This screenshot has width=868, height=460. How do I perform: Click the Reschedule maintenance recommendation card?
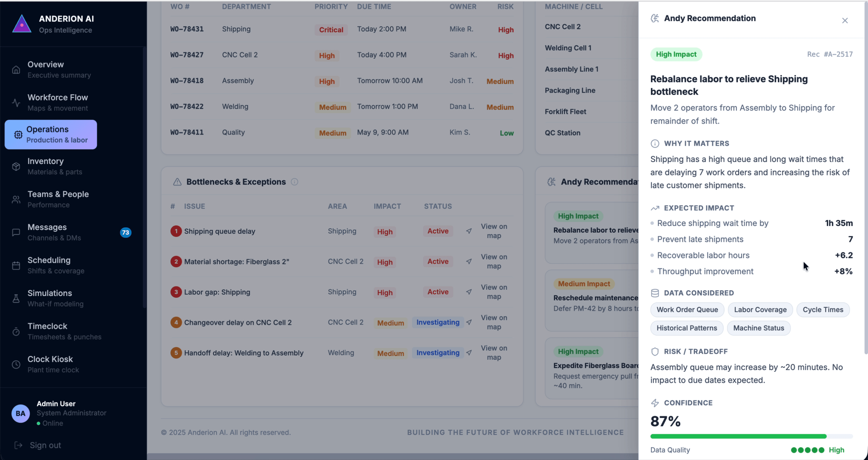pyautogui.click(x=592, y=301)
